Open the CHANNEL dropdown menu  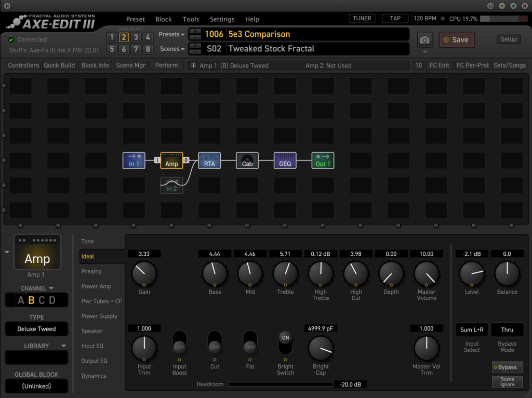(x=37, y=288)
